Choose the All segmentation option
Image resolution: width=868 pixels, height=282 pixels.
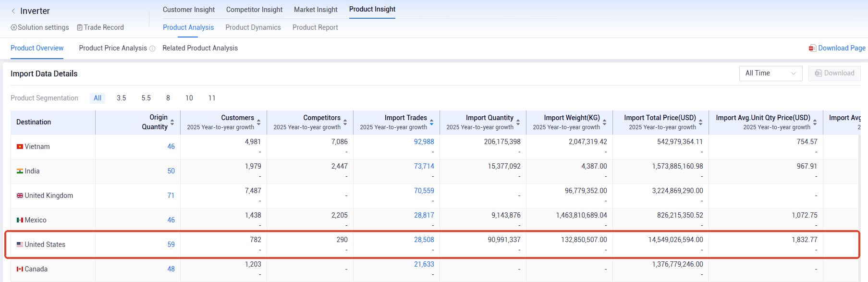coord(98,98)
